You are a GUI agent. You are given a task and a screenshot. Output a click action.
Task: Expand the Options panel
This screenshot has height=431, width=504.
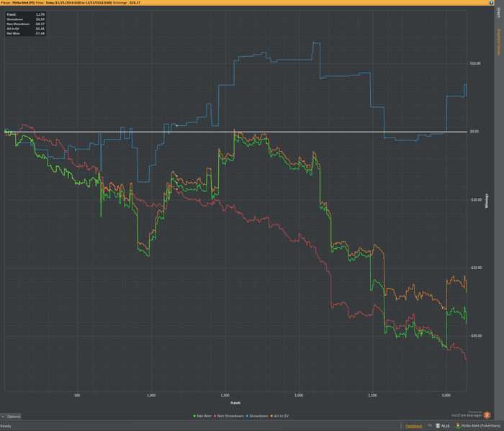[11, 417]
